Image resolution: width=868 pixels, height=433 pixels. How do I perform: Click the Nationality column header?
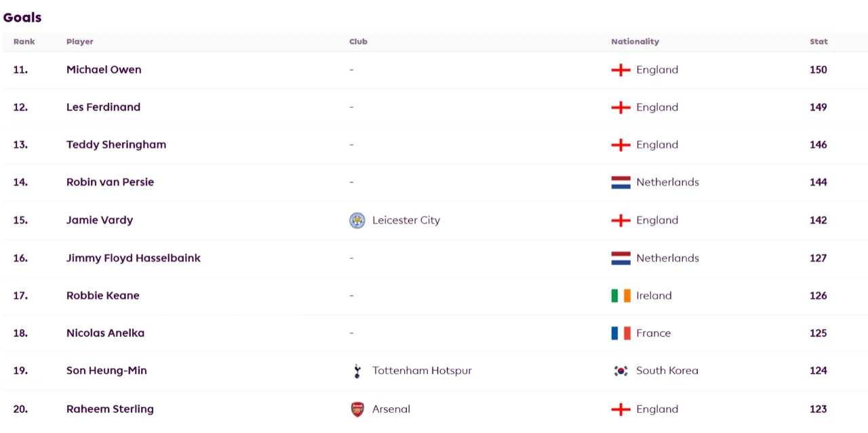tap(635, 41)
